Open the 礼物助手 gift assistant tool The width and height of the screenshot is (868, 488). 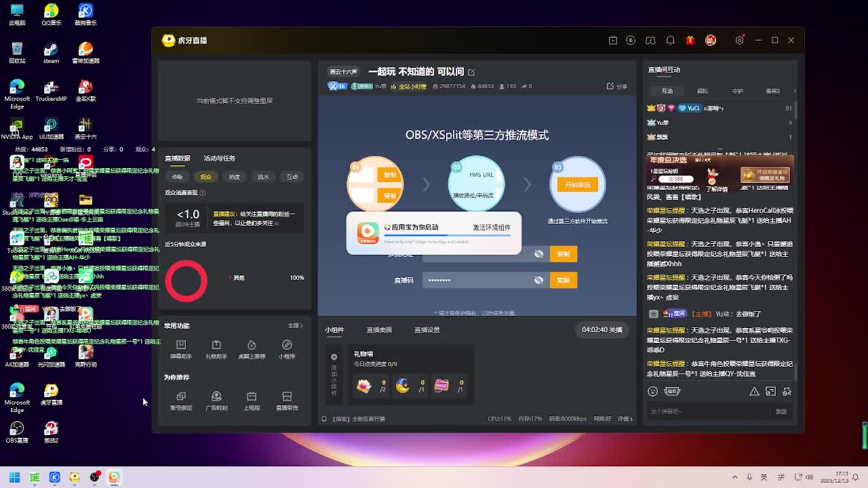pyautogui.click(x=216, y=348)
